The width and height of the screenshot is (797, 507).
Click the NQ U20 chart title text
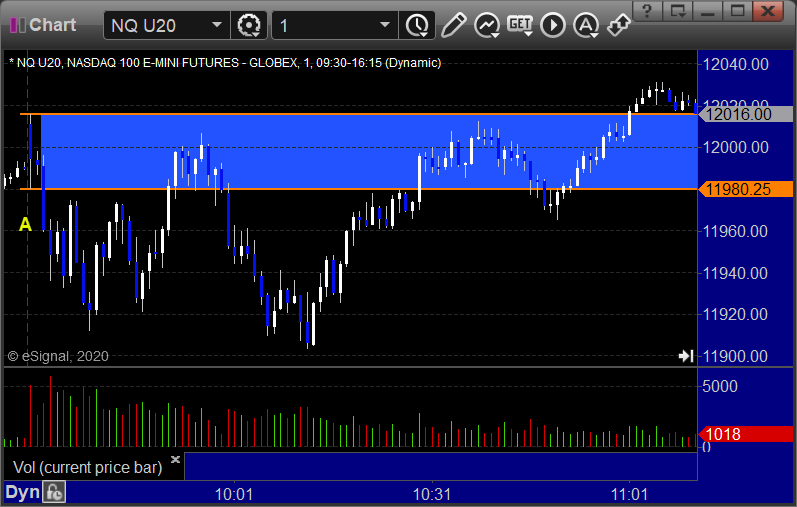coord(225,63)
